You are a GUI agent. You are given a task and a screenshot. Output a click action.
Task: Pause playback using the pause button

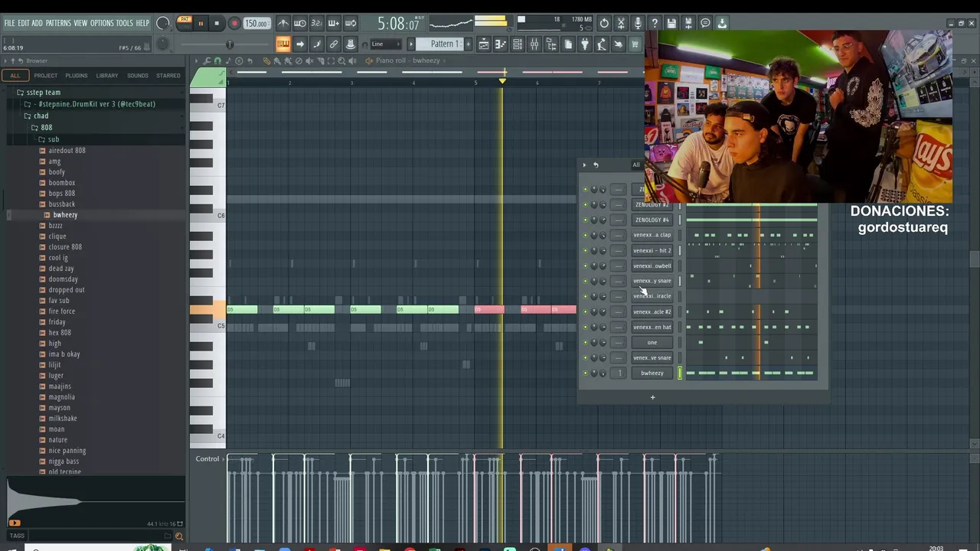[x=201, y=23]
